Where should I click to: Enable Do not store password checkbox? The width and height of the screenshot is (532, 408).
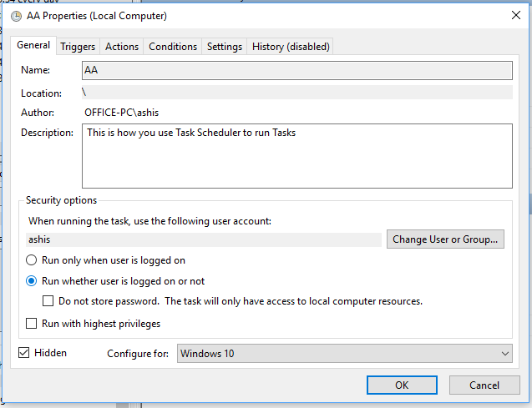pyautogui.click(x=48, y=301)
